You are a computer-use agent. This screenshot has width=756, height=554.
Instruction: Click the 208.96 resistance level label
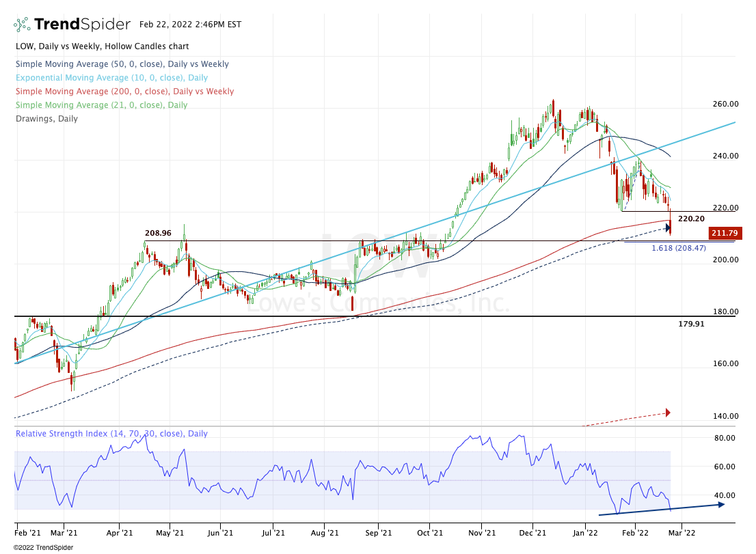click(158, 233)
